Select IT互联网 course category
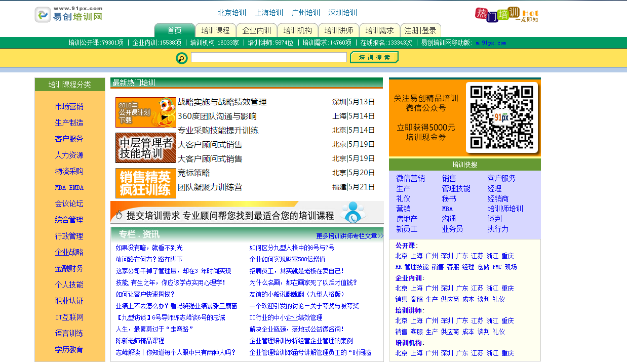Viewport: 627px width, 364px height. pos(69,317)
